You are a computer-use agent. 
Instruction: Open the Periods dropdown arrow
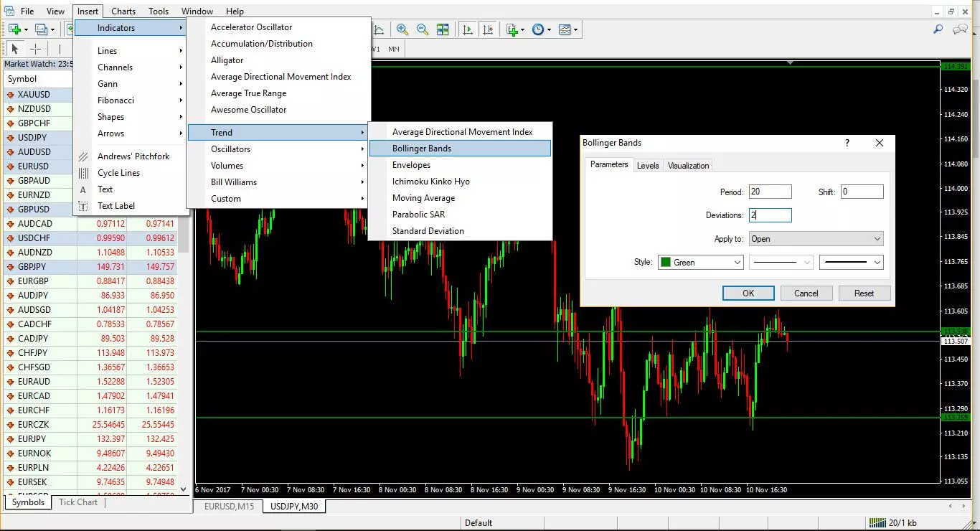549,30
